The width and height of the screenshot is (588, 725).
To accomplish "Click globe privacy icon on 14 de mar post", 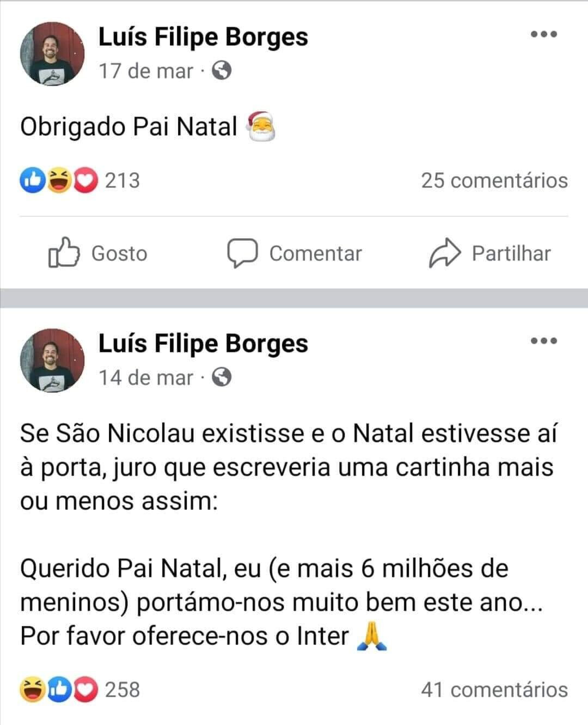I will tap(222, 377).
